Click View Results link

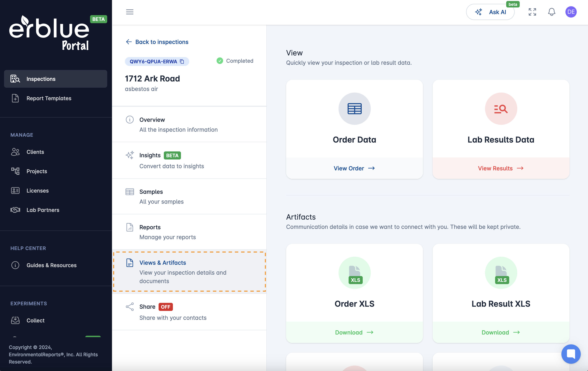point(501,168)
